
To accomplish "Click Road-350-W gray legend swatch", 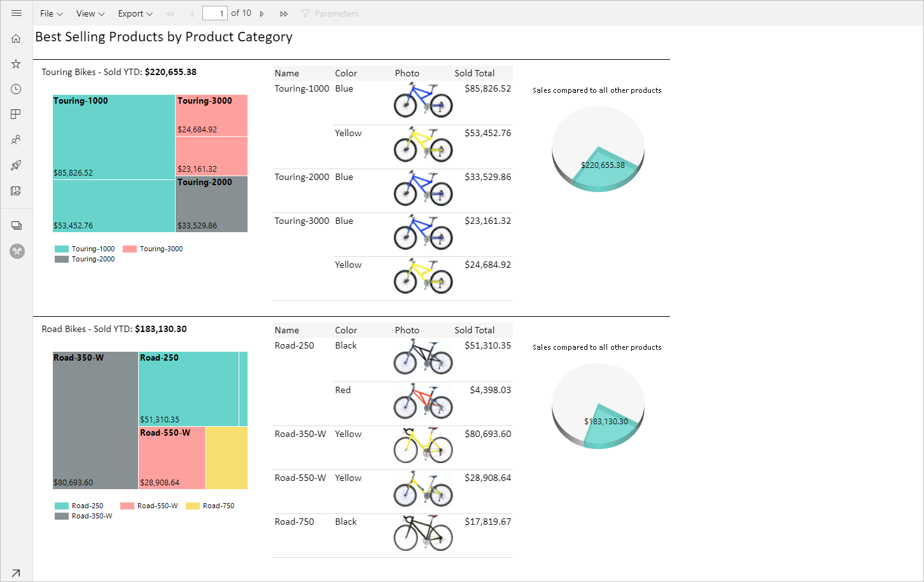I will click(x=62, y=516).
